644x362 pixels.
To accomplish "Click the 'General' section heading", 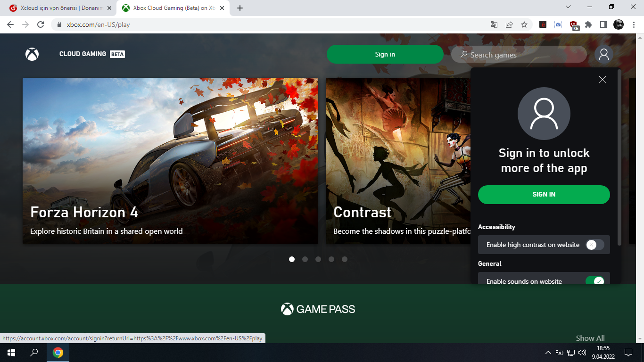I will coord(490,263).
